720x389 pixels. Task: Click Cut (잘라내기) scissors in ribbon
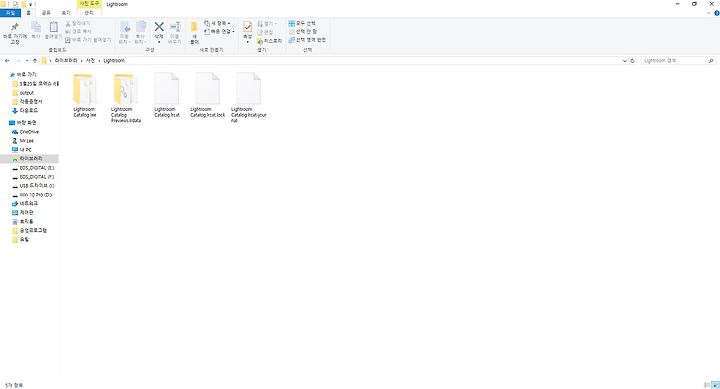click(x=78, y=23)
